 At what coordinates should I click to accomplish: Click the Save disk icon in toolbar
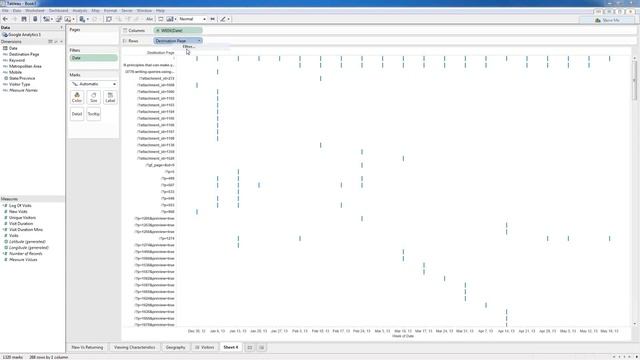pos(24,19)
